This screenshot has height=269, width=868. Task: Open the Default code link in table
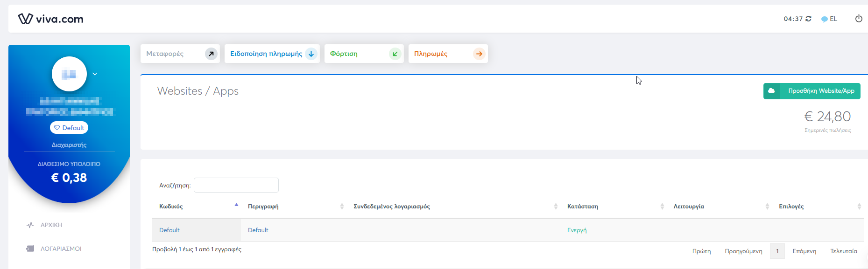point(169,230)
